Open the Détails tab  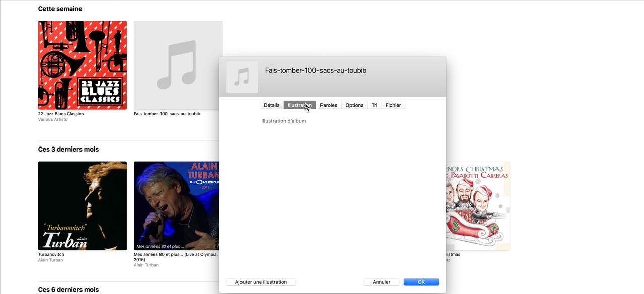pyautogui.click(x=271, y=105)
